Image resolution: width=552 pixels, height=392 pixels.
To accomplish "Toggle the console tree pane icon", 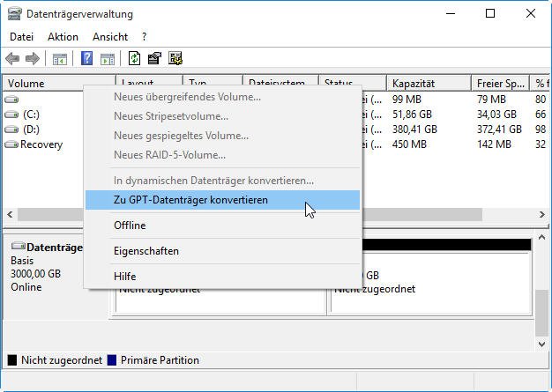I will 59,59.
